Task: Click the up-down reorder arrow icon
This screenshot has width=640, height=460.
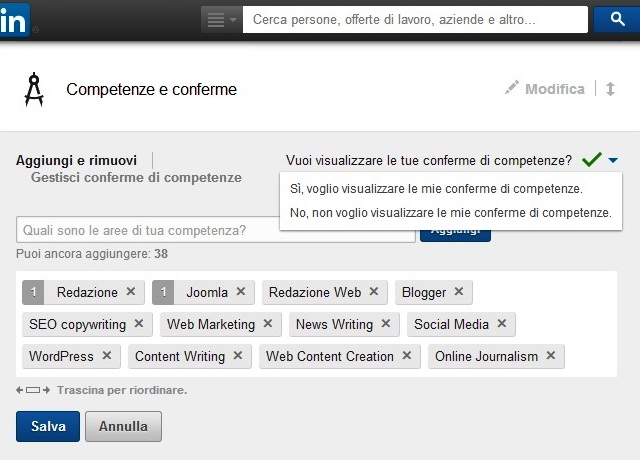Action: (x=610, y=89)
